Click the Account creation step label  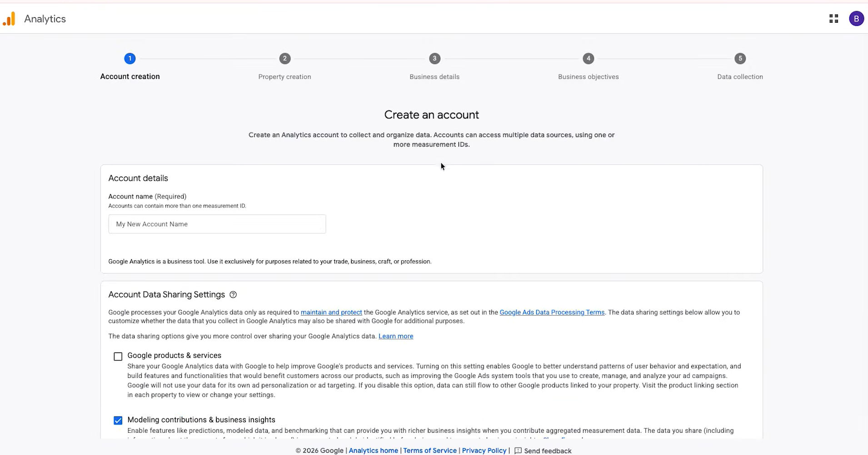point(130,77)
